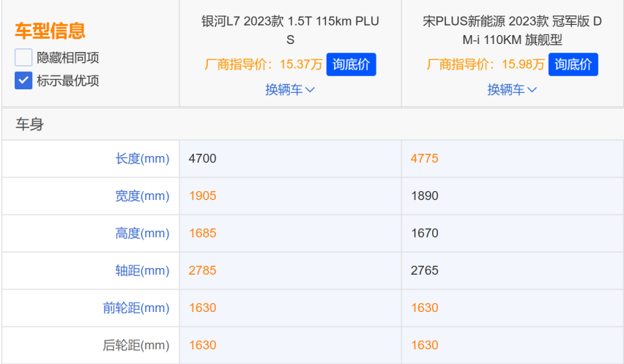Click the 宽度(mm) parameter label

142,196
